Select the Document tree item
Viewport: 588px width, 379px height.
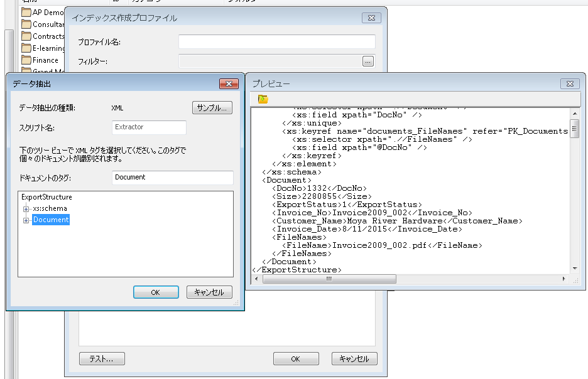(x=51, y=220)
